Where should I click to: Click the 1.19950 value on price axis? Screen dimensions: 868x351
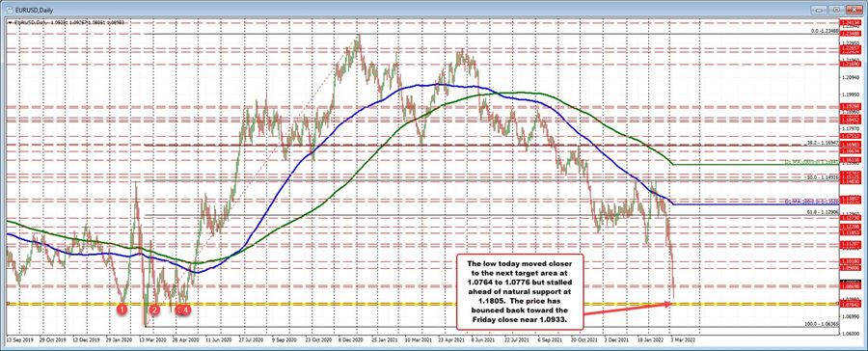(x=851, y=94)
